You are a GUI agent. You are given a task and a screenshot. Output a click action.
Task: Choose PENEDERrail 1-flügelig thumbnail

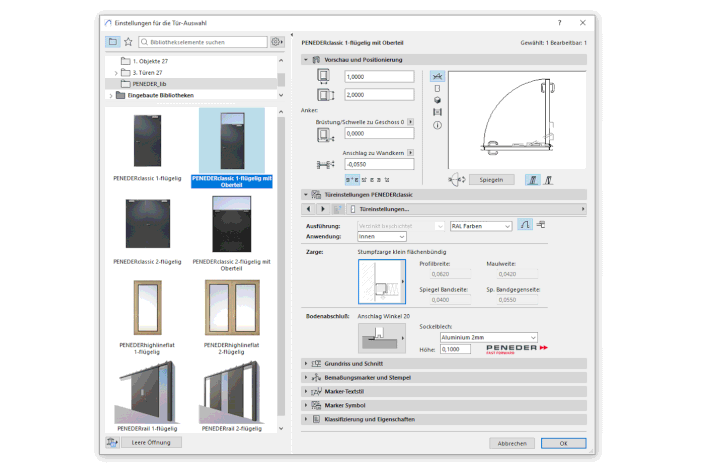147,392
